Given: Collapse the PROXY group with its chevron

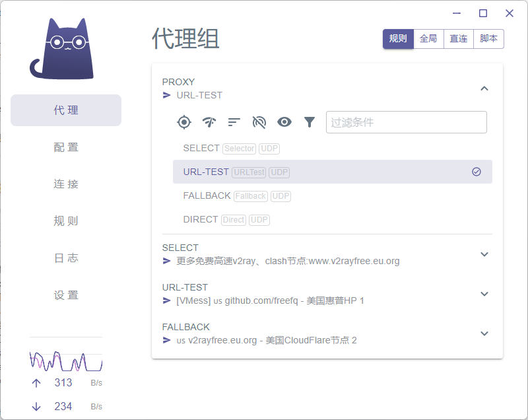Looking at the screenshot, I should 484,88.
